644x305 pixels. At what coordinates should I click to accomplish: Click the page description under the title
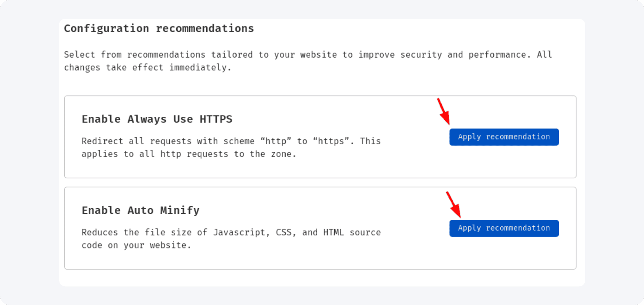click(x=307, y=61)
